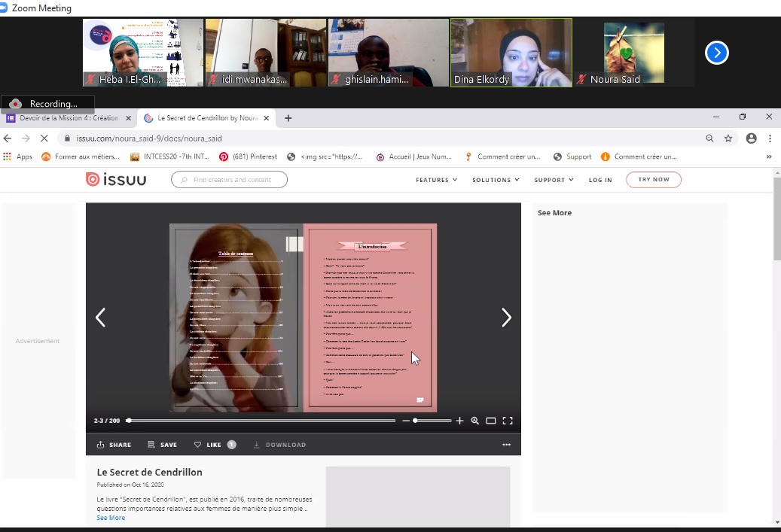The image size is (781, 532).
Task: Toggle LIKE heart on the publication
Action: point(208,445)
